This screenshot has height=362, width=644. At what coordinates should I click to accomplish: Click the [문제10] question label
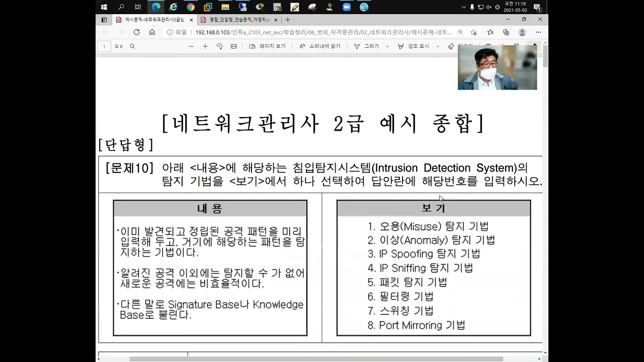pyautogui.click(x=129, y=168)
